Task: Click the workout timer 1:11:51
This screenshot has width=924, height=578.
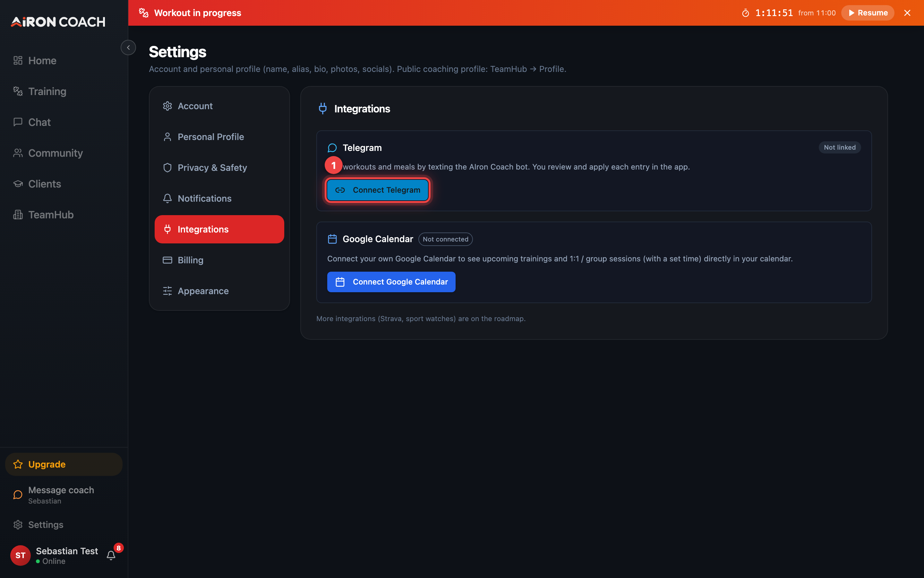Action: click(774, 13)
